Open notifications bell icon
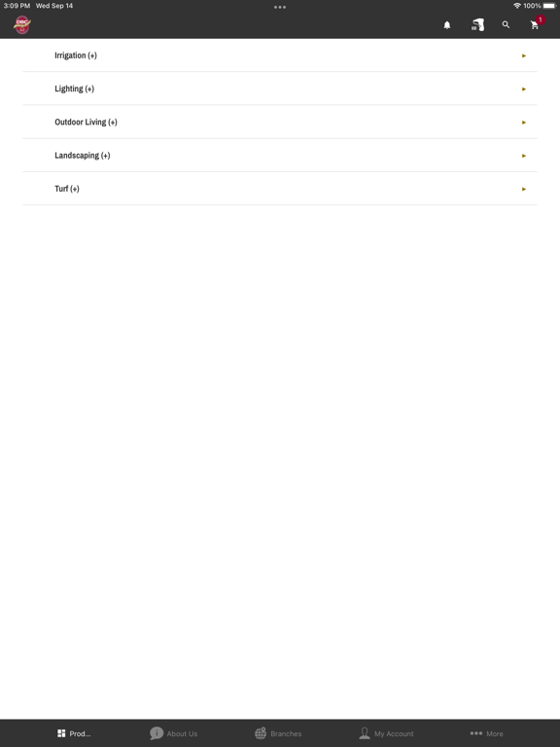560x747 pixels. click(x=446, y=25)
